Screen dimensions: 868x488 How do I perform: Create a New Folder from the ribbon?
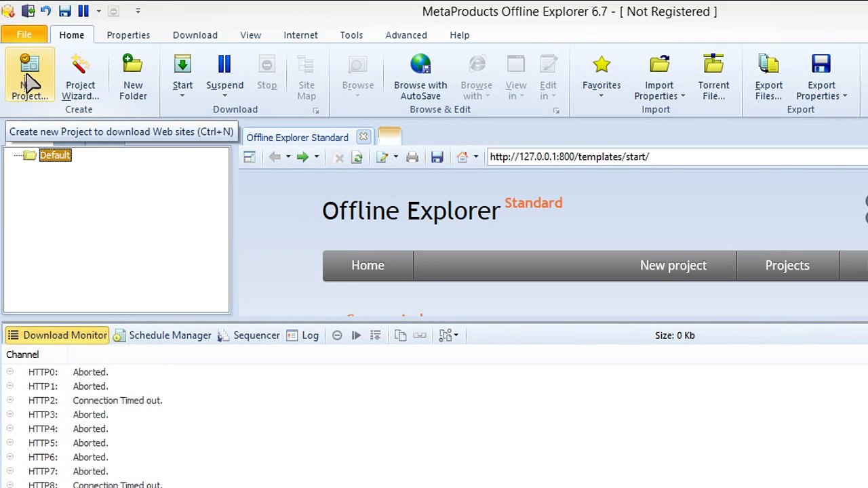[133, 77]
